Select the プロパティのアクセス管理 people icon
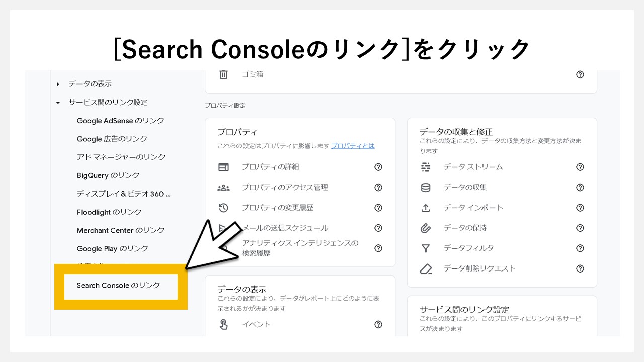 [223, 187]
